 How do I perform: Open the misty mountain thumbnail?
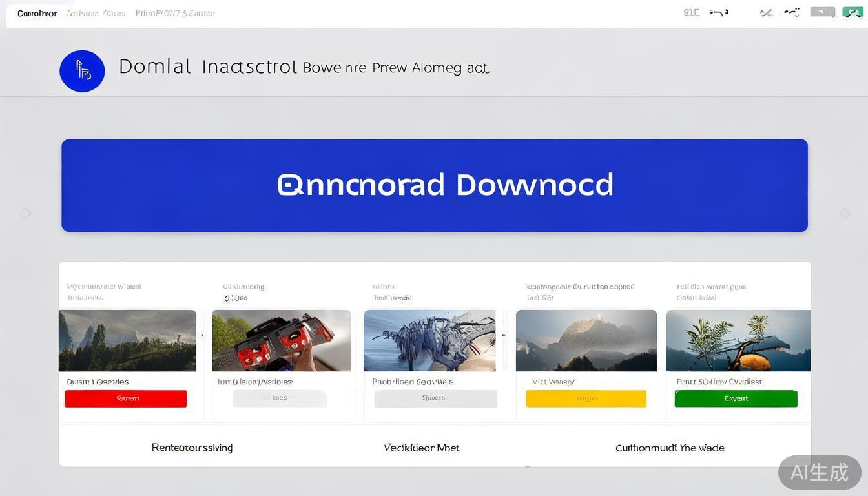(x=586, y=340)
